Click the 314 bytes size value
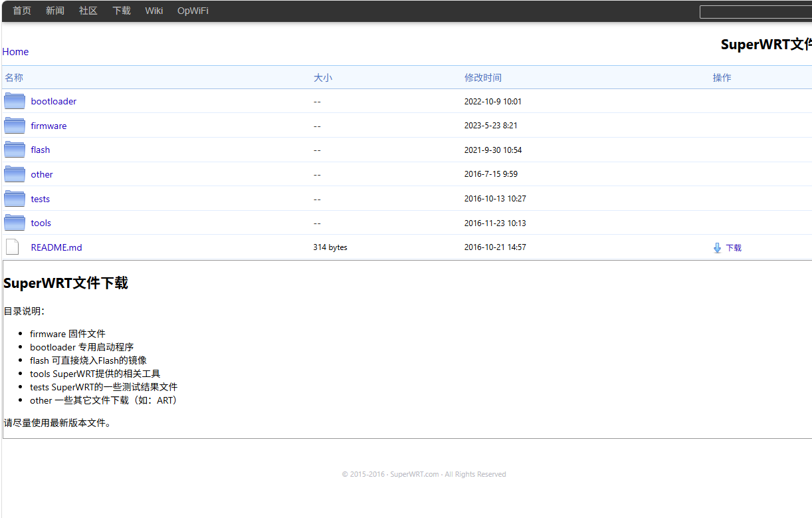 [x=330, y=247]
